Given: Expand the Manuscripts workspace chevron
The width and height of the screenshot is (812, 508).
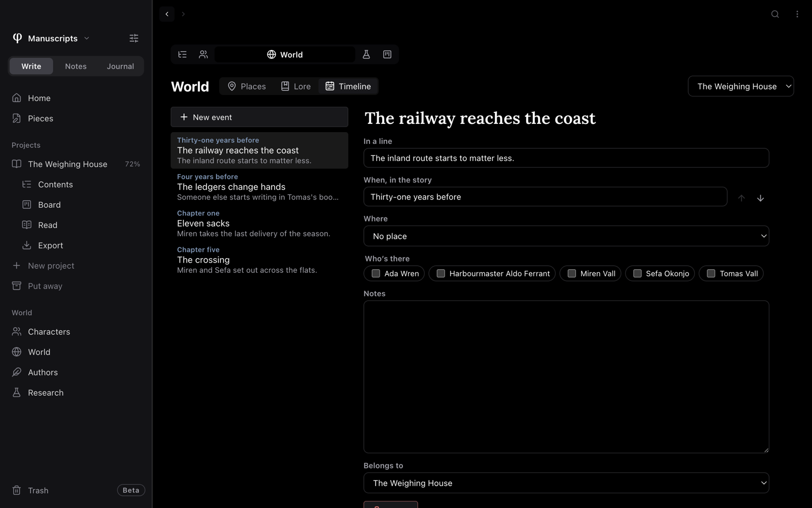Looking at the screenshot, I should pyautogui.click(x=87, y=38).
